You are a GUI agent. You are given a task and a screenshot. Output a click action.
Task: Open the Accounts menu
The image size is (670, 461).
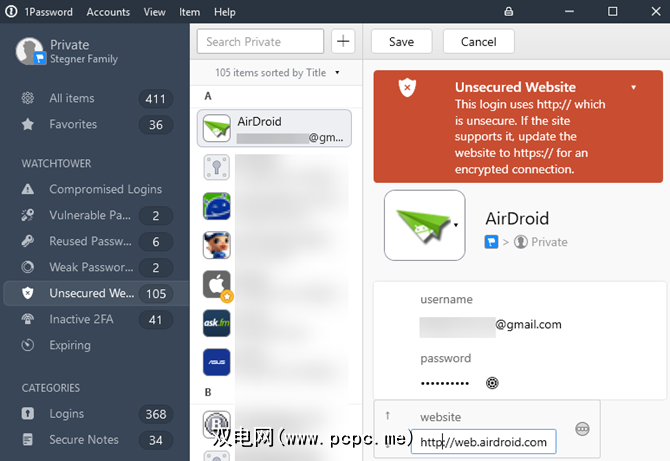[x=108, y=12]
